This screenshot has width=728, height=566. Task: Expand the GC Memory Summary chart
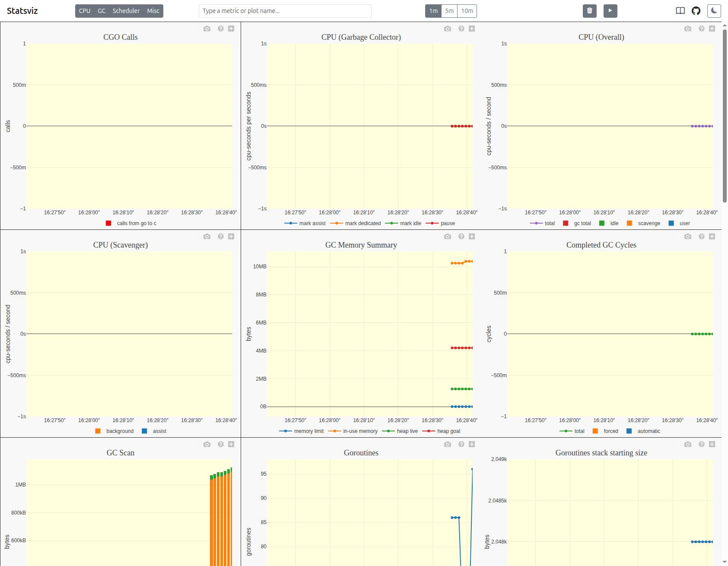coord(472,236)
